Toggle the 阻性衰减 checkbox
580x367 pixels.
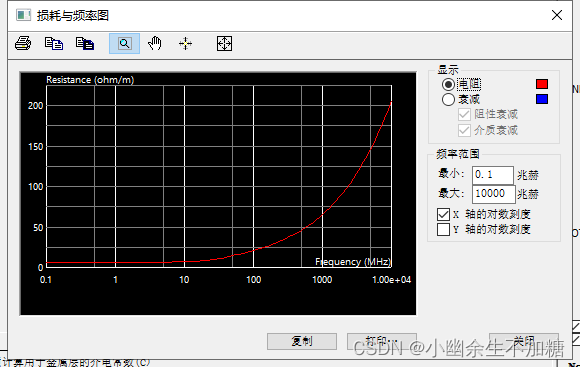point(464,114)
